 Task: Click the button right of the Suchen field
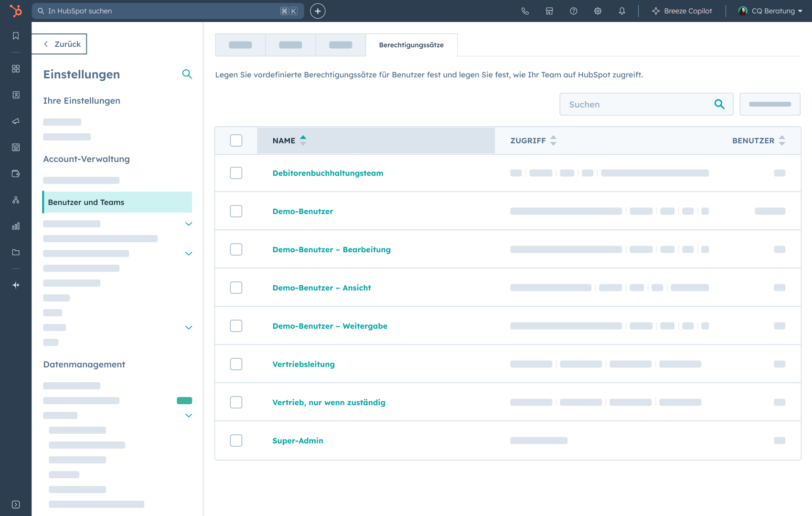770,104
